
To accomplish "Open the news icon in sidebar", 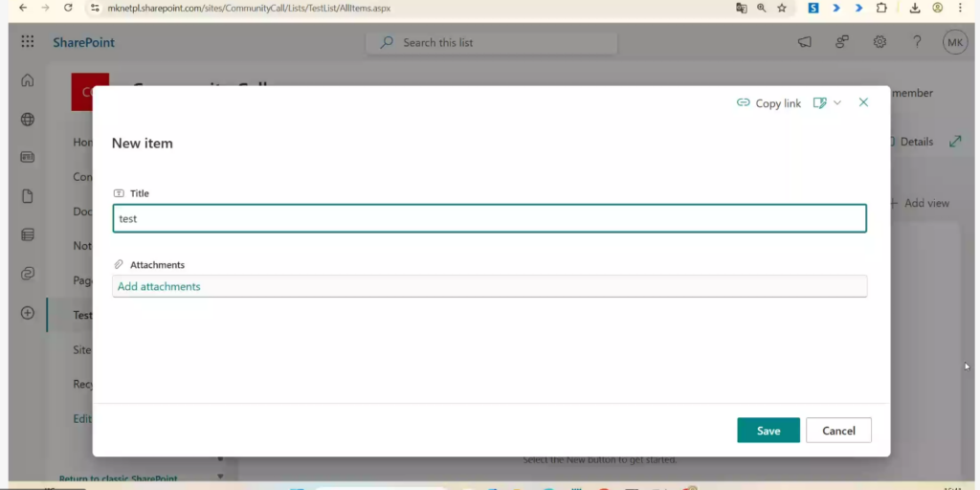I will (28, 158).
